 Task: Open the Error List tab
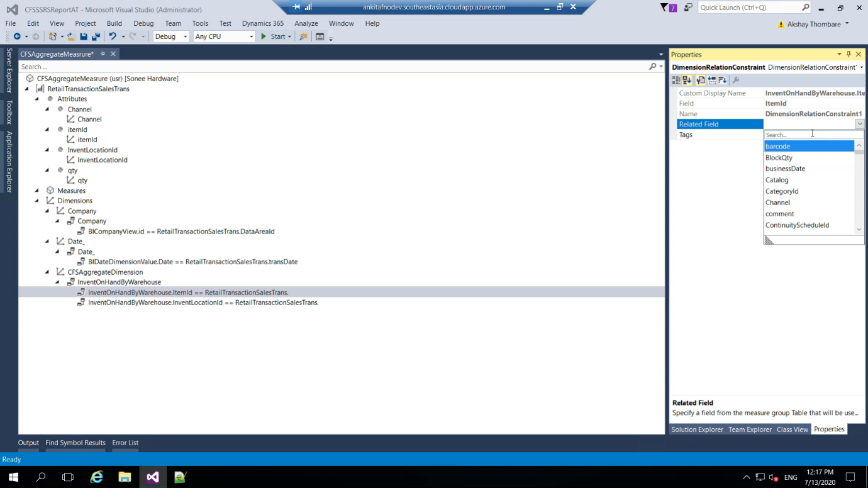[x=125, y=443]
